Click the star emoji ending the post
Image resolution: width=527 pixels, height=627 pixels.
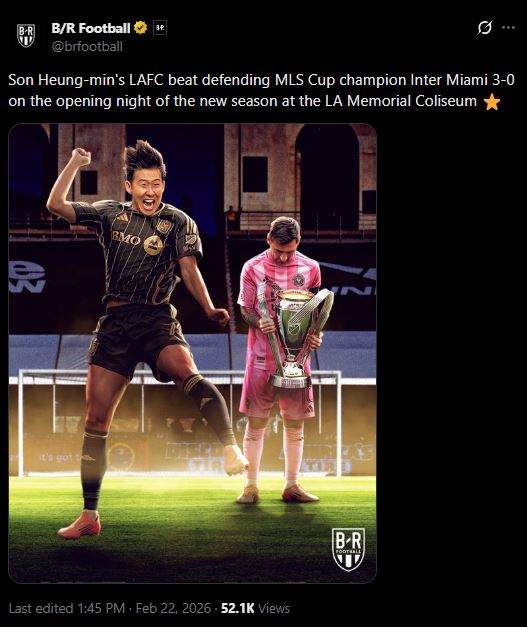492,102
